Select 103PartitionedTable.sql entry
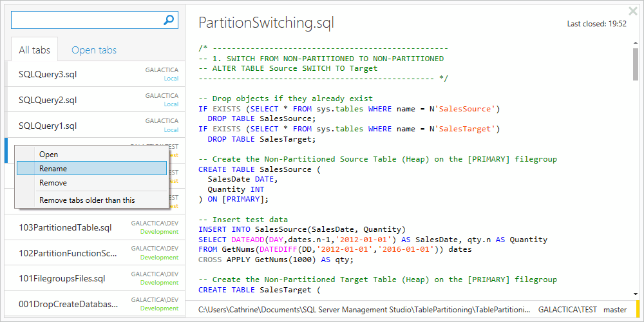The image size is (644, 322). 65,227
